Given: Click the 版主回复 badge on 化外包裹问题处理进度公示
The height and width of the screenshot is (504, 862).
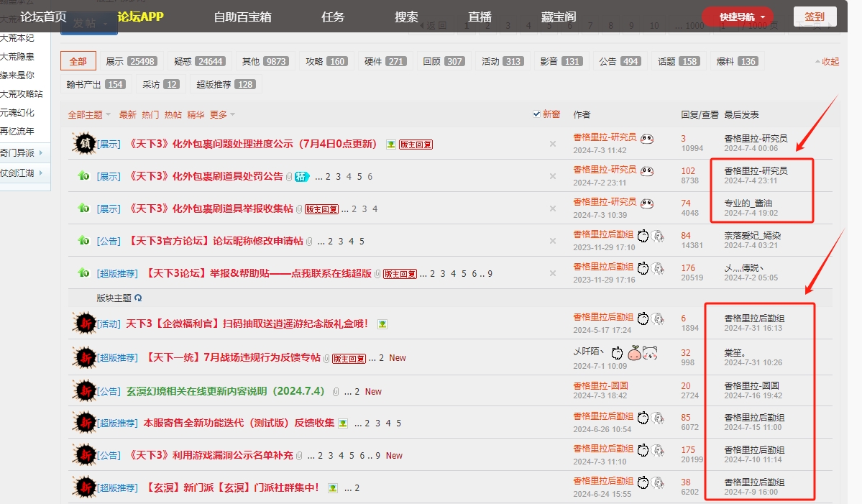Looking at the screenshot, I should [416, 145].
